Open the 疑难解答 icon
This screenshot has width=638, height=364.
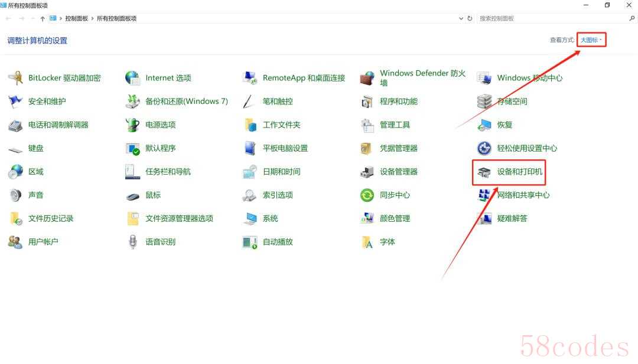(x=484, y=219)
